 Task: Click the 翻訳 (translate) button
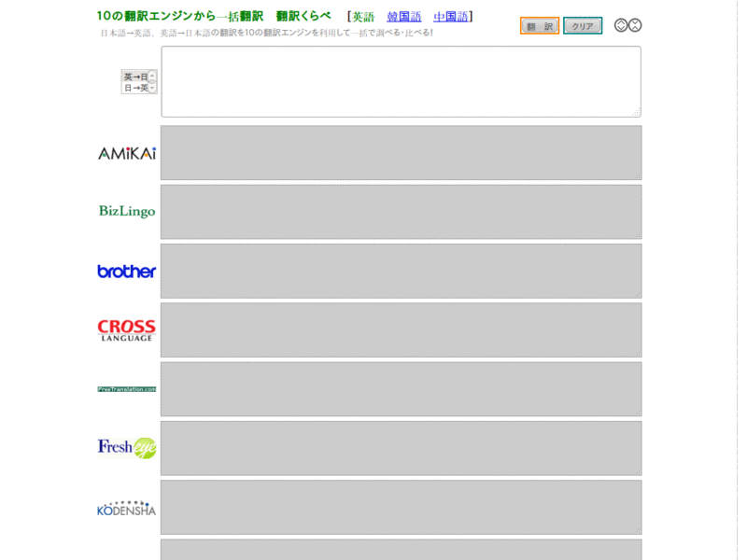click(x=540, y=26)
